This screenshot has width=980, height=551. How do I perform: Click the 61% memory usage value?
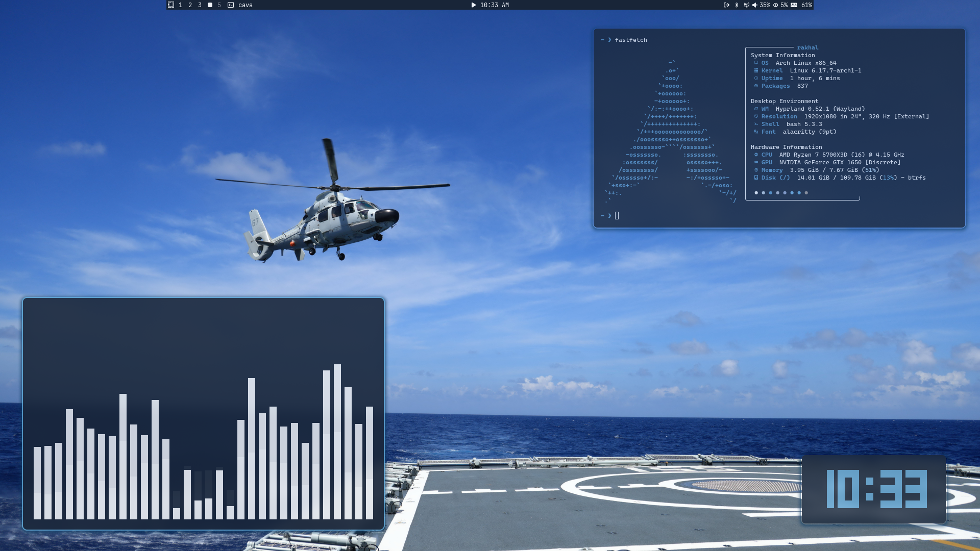(x=806, y=5)
